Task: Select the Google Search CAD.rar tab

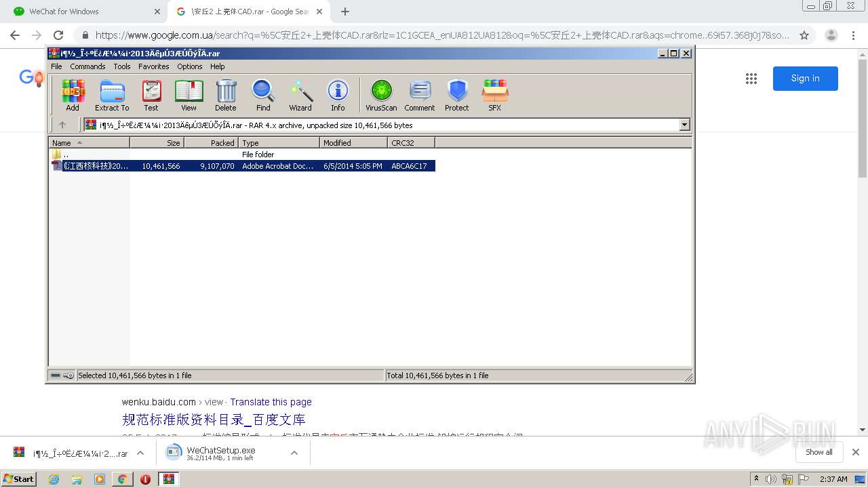Action: pos(248,12)
